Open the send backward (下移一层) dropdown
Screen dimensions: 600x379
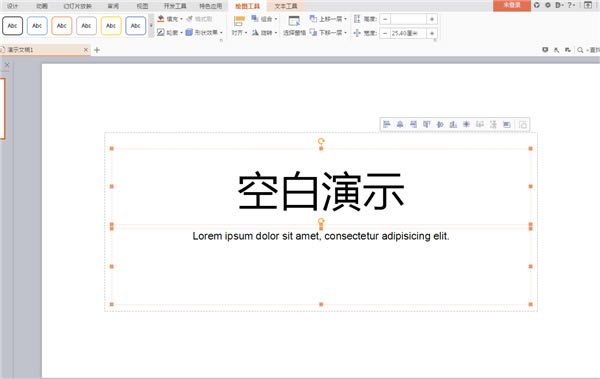(328, 33)
